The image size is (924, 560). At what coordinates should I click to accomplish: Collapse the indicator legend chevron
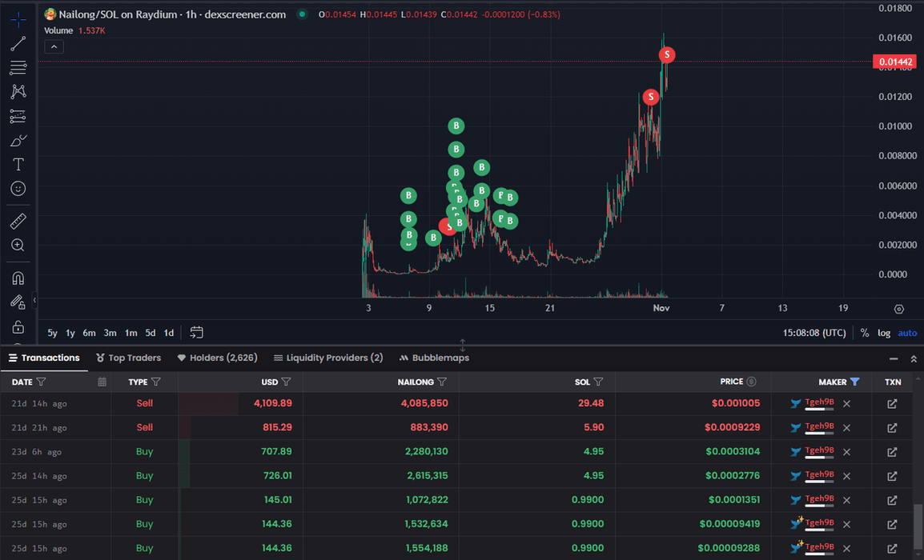pos(54,46)
